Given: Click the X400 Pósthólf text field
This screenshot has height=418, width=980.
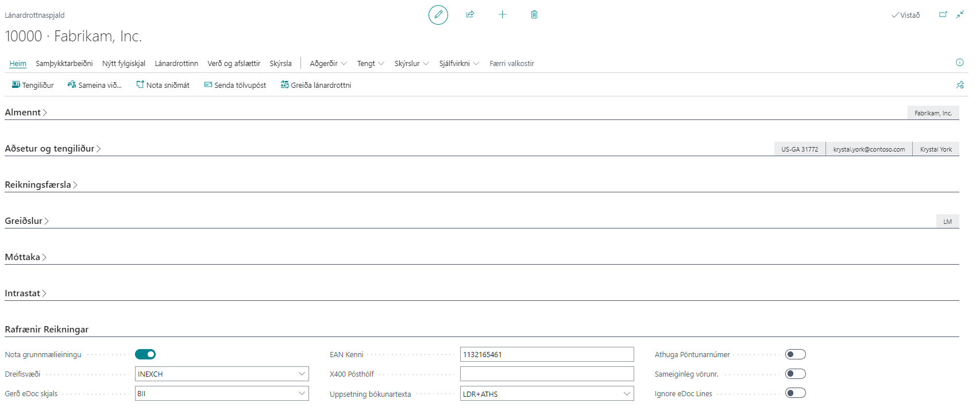Looking at the screenshot, I should pyautogui.click(x=546, y=374).
